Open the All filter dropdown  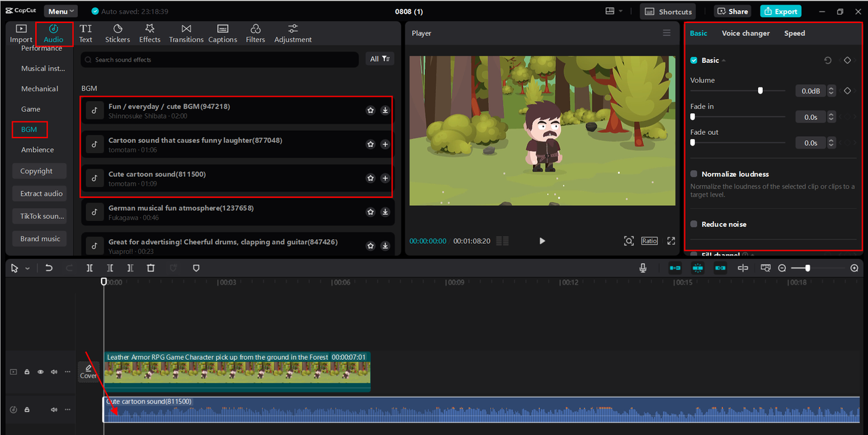(379, 59)
